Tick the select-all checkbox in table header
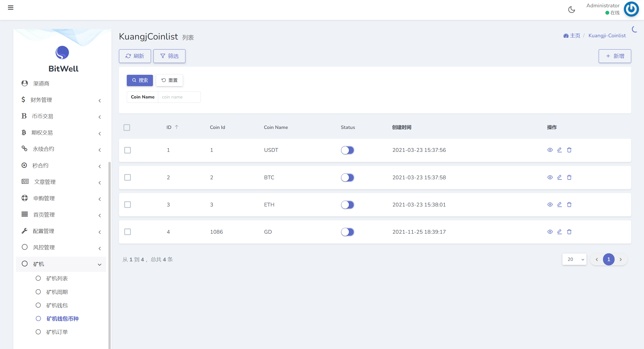 127,127
